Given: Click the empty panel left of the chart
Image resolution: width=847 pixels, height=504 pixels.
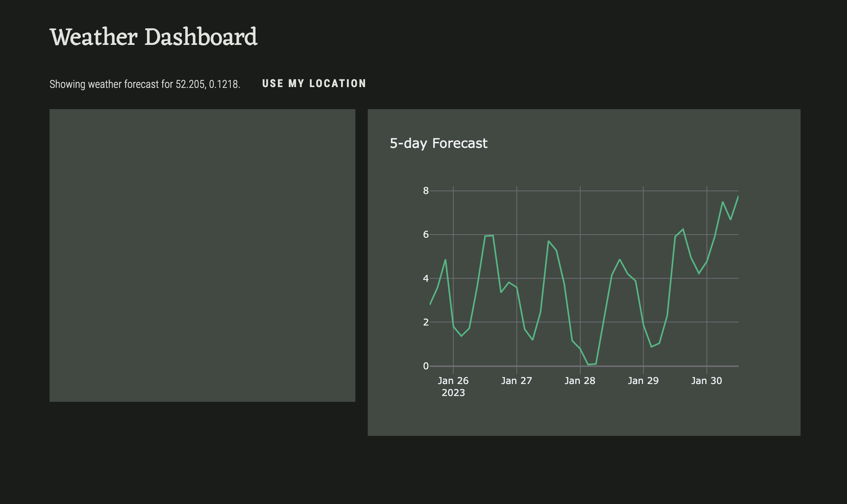Looking at the screenshot, I should [x=202, y=255].
